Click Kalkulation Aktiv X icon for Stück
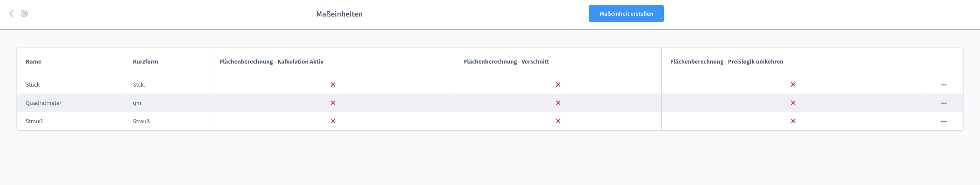980x185 pixels. point(333,84)
